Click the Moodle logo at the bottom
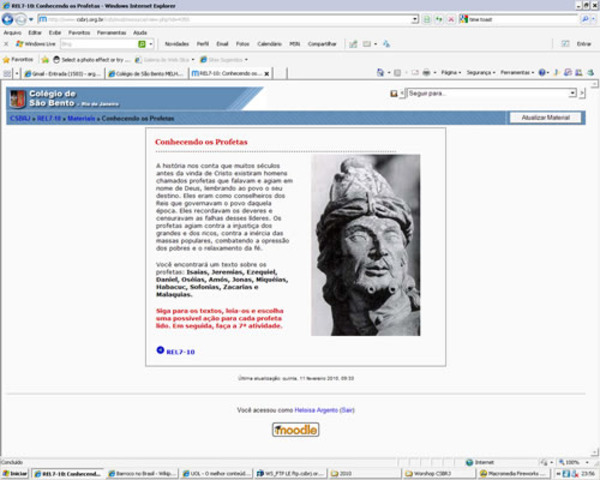 tap(295, 429)
